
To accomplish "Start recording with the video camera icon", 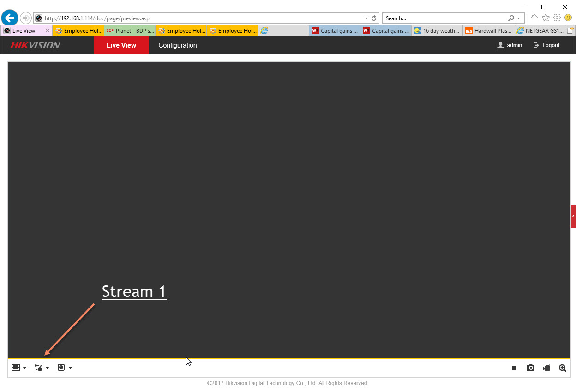I will point(546,368).
